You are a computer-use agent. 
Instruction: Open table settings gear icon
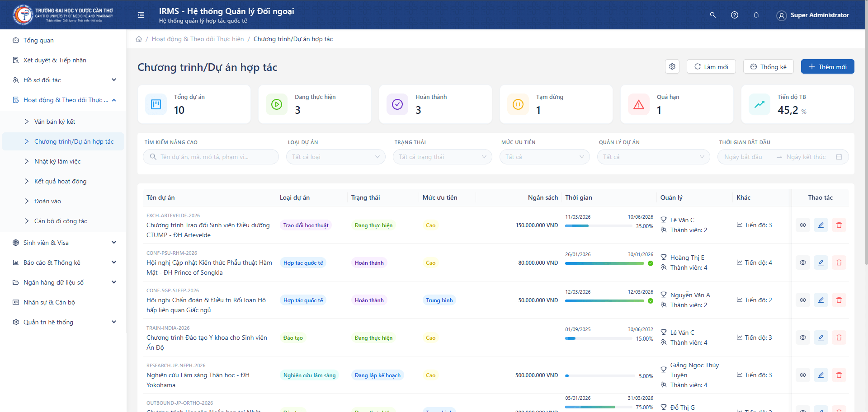pyautogui.click(x=672, y=66)
